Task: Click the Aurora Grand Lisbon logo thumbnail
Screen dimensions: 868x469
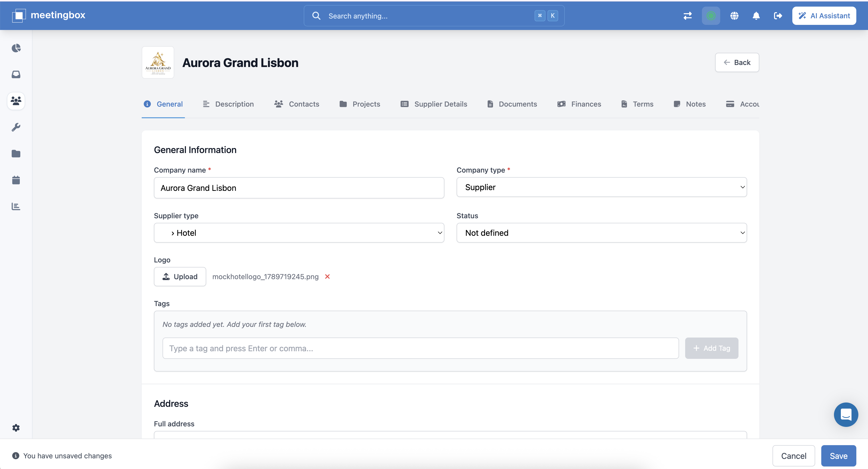Action: click(158, 63)
